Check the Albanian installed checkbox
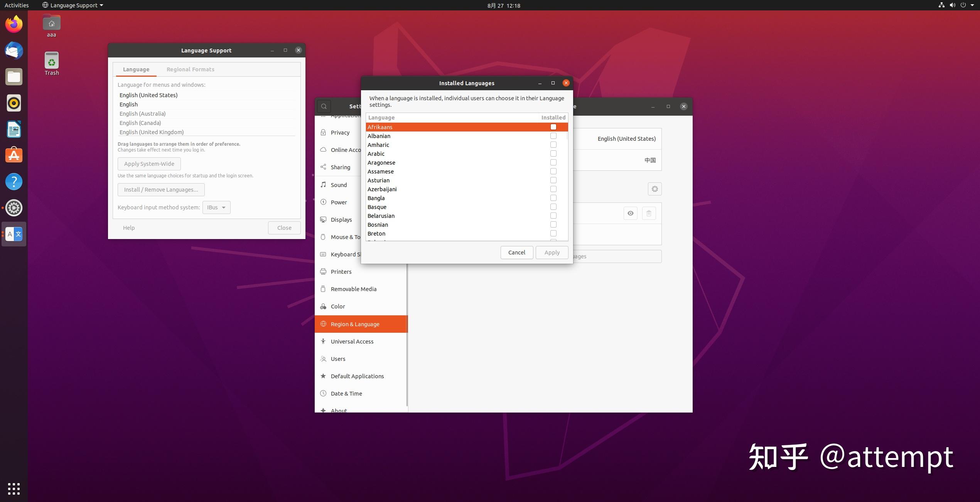Image resolution: width=980 pixels, height=502 pixels. (x=553, y=136)
